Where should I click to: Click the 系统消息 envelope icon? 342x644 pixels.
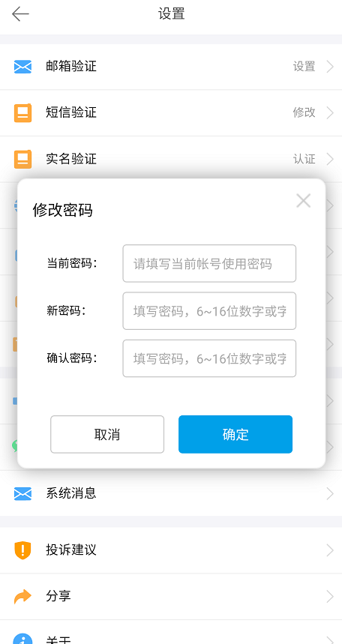22,493
